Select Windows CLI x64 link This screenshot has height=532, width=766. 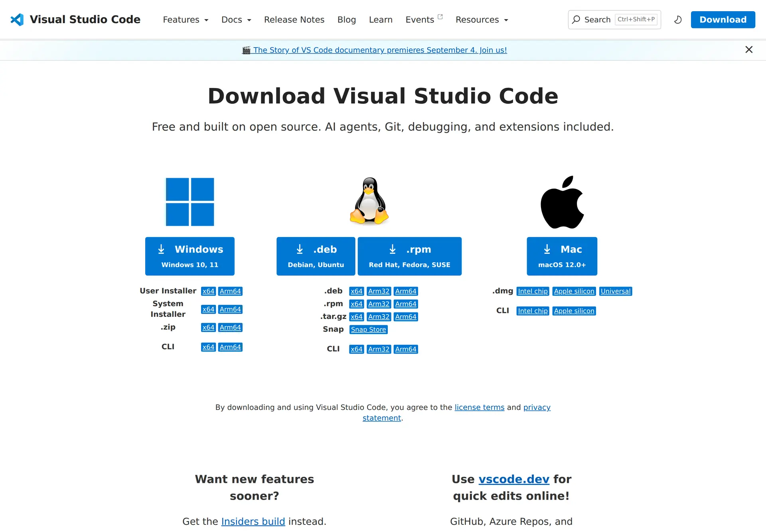[208, 347]
